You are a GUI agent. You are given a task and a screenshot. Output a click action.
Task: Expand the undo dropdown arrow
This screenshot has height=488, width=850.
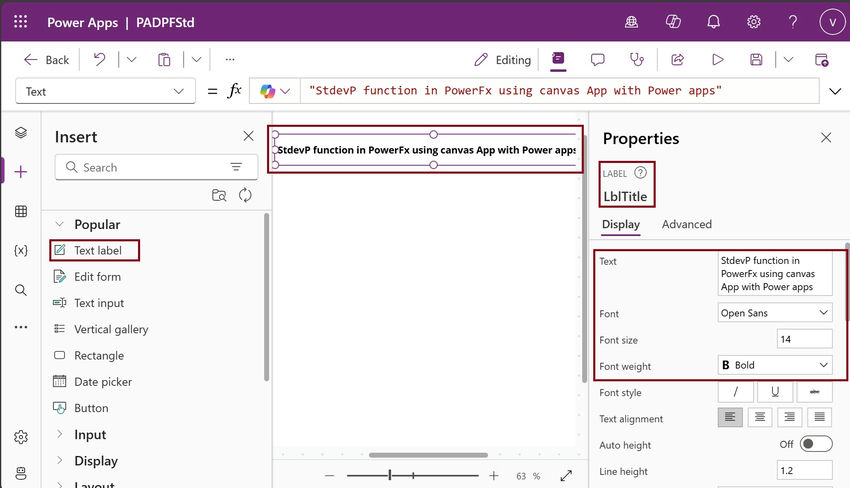coord(131,60)
